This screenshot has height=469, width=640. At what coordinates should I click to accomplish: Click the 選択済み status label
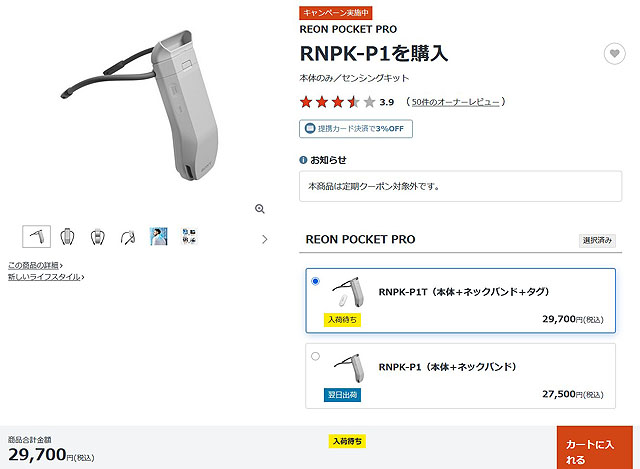tap(597, 240)
